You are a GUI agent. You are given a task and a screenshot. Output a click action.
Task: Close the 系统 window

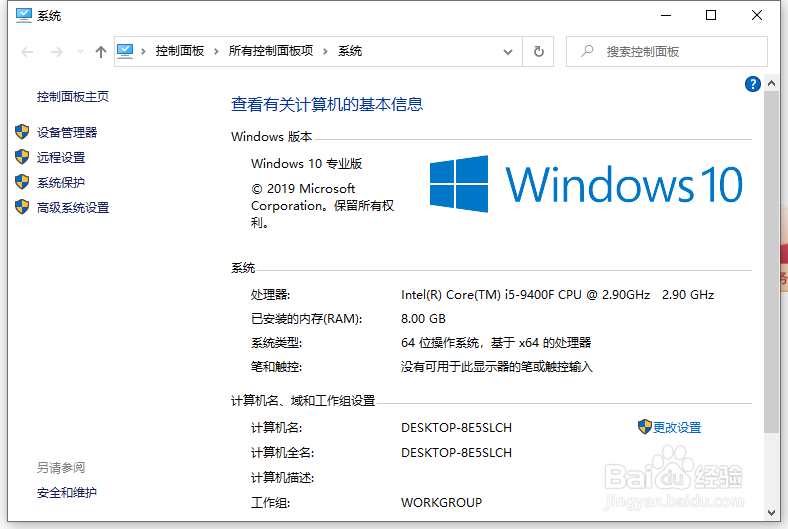[x=757, y=16]
